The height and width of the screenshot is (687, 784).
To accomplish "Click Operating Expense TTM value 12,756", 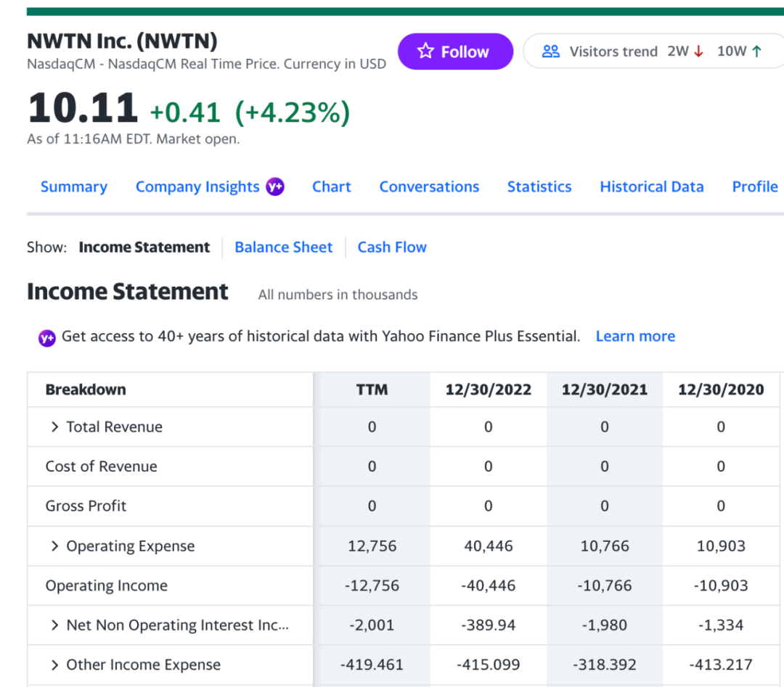I will [372, 546].
